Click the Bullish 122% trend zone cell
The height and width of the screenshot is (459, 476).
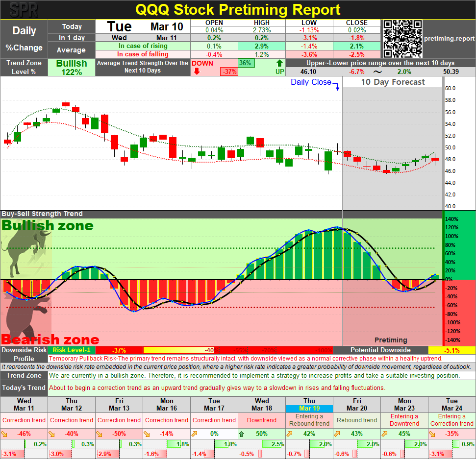72,67
